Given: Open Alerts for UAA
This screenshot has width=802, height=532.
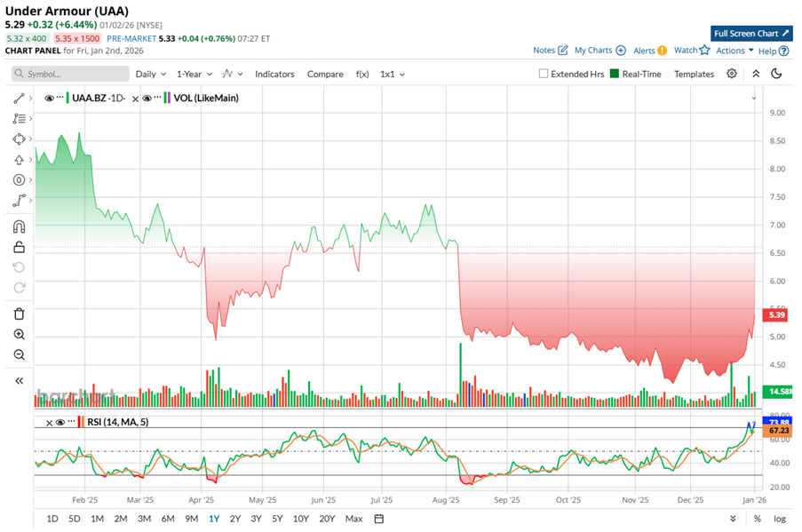Looking at the screenshot, I should [650, 50].
